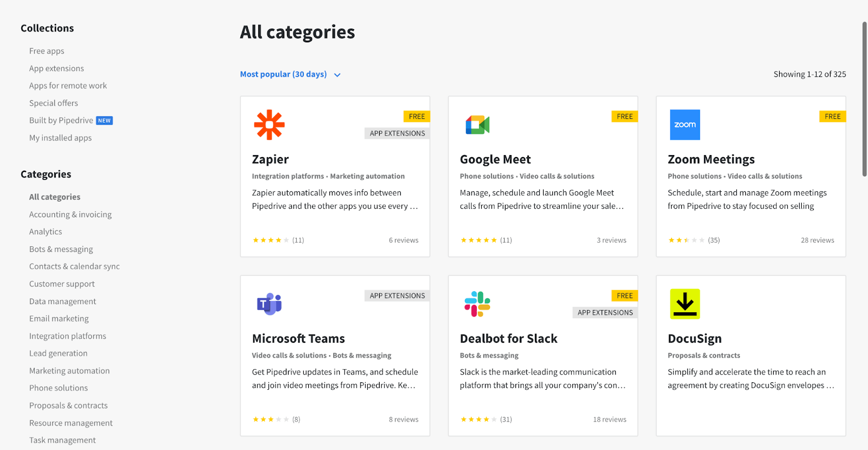Open Zapier's 6 reviews
This screenshot has width=868, height=450.
(x=404, y=240)
